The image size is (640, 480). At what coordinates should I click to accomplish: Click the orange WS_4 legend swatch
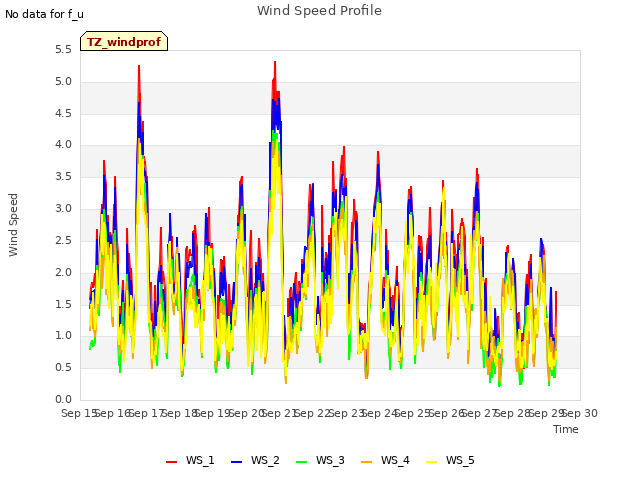[x=367, y=461]
